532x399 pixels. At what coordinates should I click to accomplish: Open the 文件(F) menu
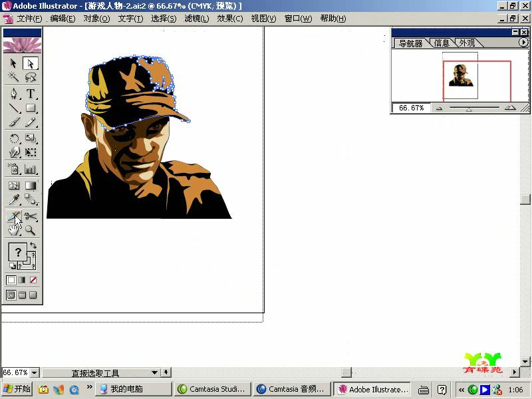coord(29,19)
